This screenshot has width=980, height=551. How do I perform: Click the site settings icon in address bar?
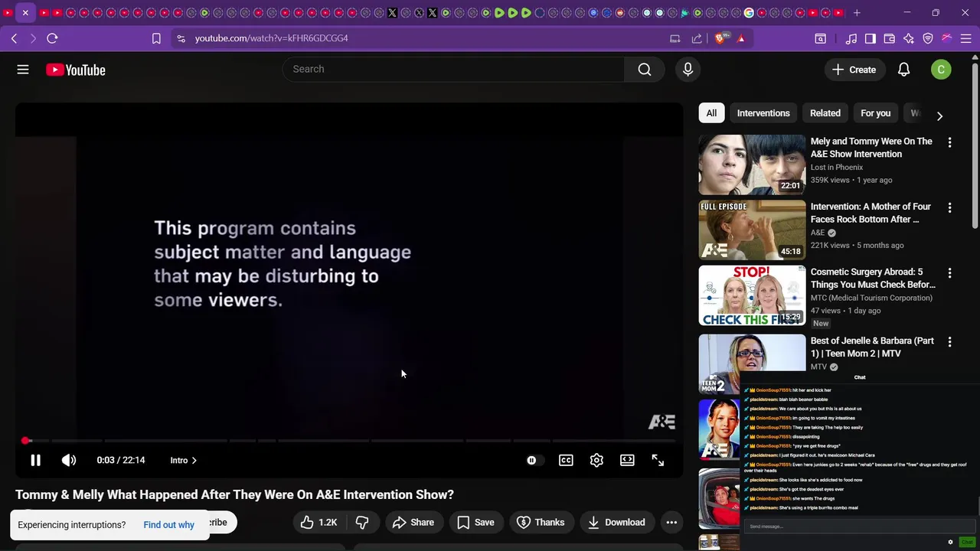(x=180, y=38)
